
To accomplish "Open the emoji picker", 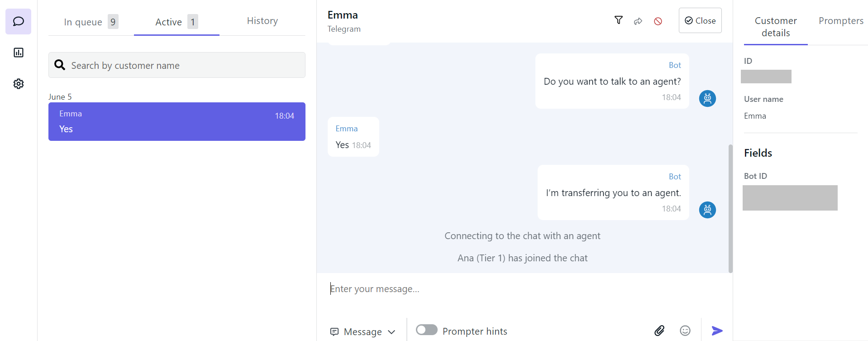I will [x=685, y=331].
